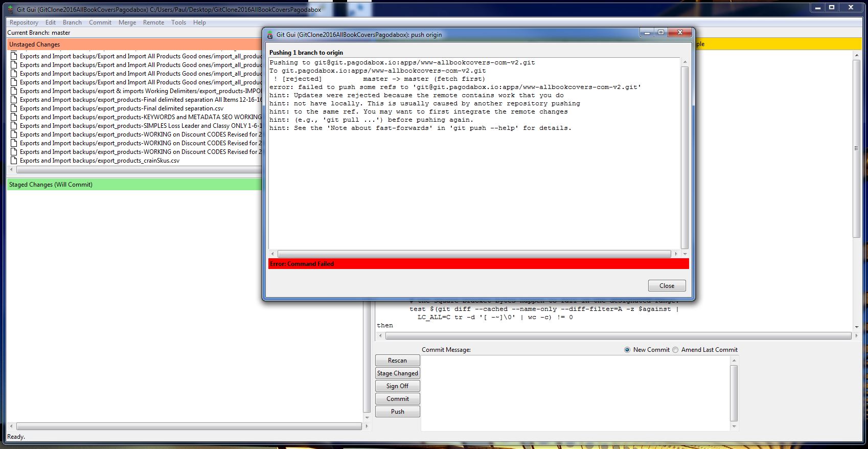Image resolution: width=868 pixels, height=449 pixels.
Task: Click the push output vertical scrollbar thumb
Action: [x=685, y=158]
